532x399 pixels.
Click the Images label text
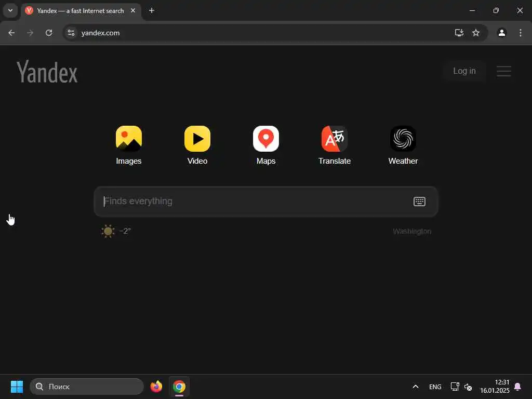(x=129, y=161)
